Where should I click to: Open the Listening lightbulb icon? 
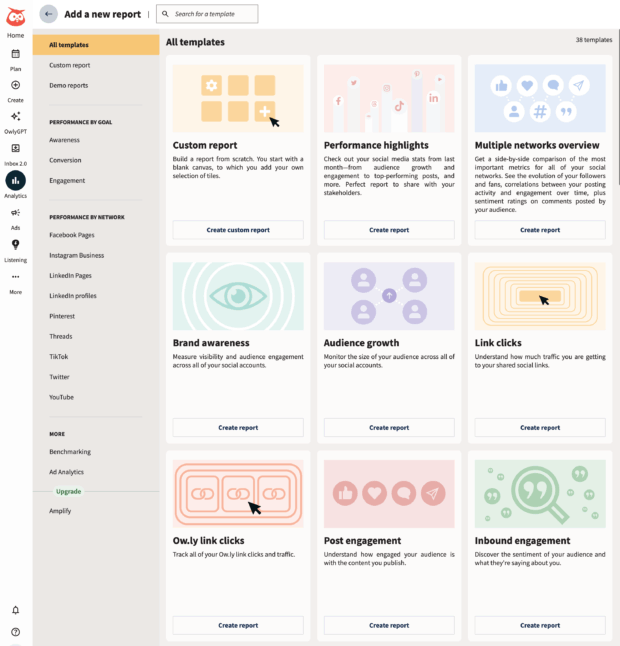point(16,245)
